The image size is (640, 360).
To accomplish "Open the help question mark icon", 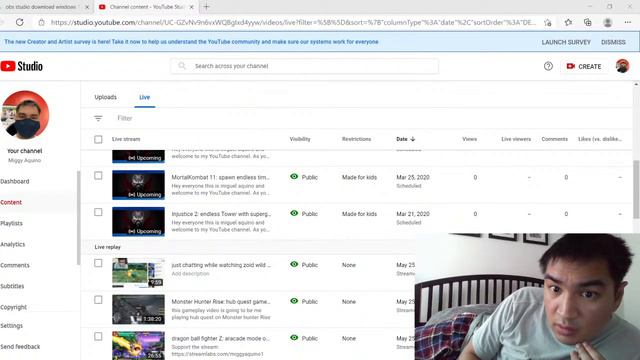I will coord(548,66).
